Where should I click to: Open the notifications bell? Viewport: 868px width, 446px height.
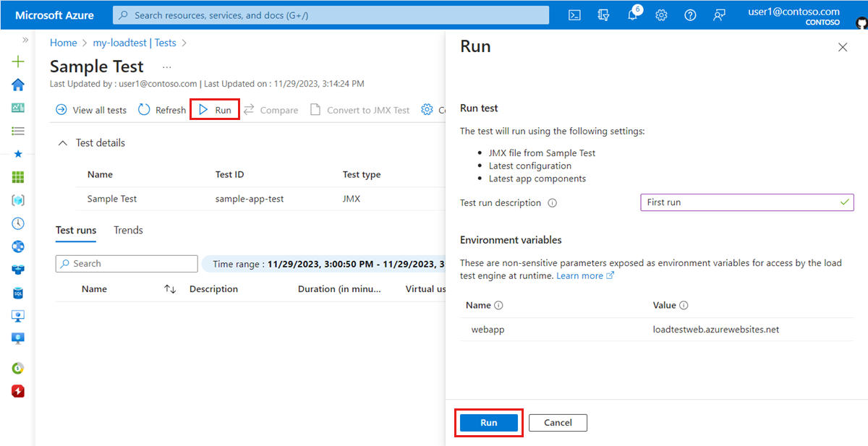pos(632,15)
